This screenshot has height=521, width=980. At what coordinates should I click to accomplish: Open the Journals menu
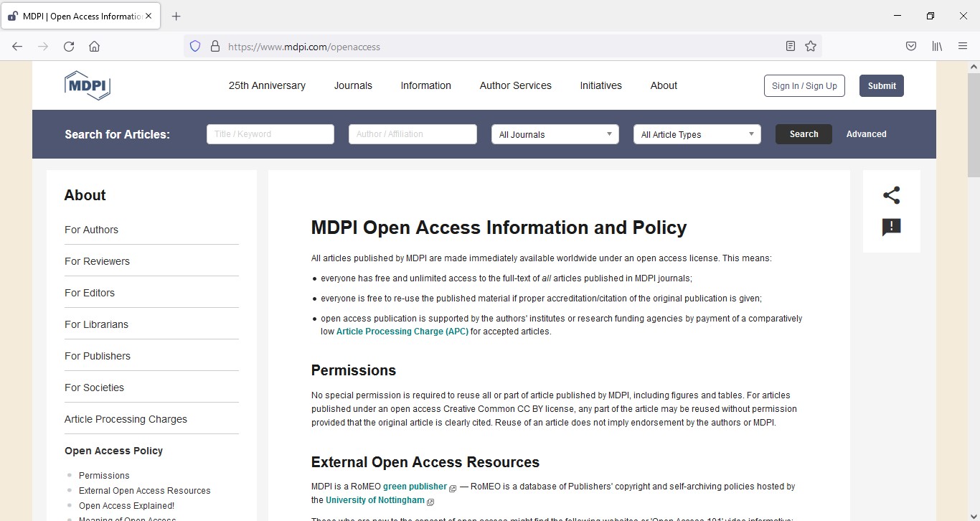coord(353,85)
